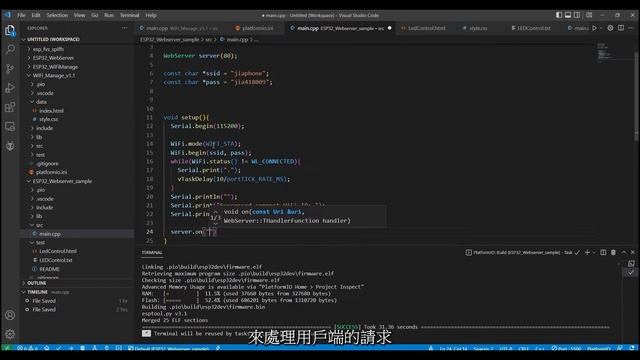Viewport: 640px width, 360px height.
Task: Open the Extensions view
Action: coord(10,107)
